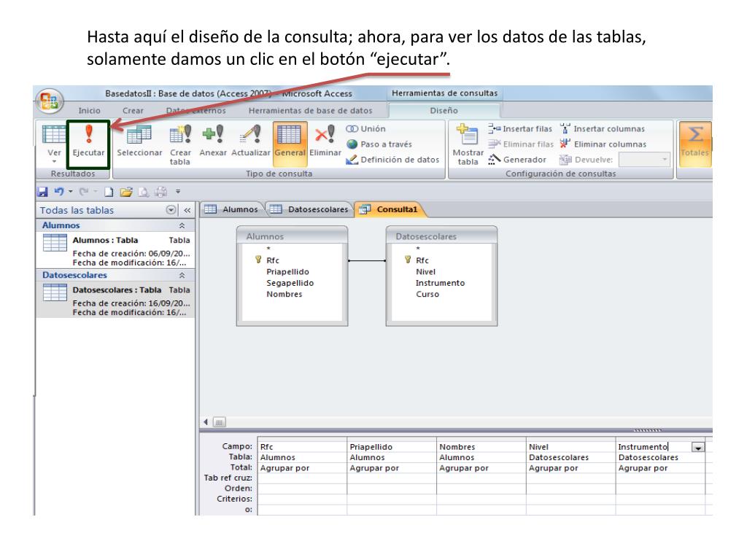Open Todas las tablas pane menu
The width and height of the screenshot is (747, 560).
coord(171,210)
